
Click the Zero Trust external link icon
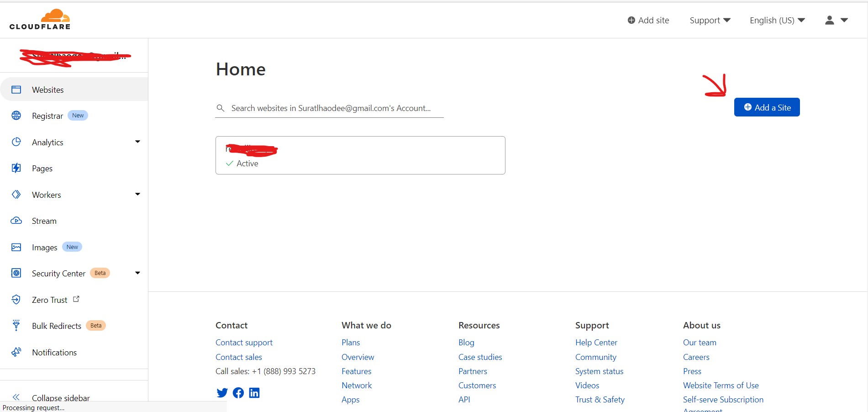click(x=76, y=299)
